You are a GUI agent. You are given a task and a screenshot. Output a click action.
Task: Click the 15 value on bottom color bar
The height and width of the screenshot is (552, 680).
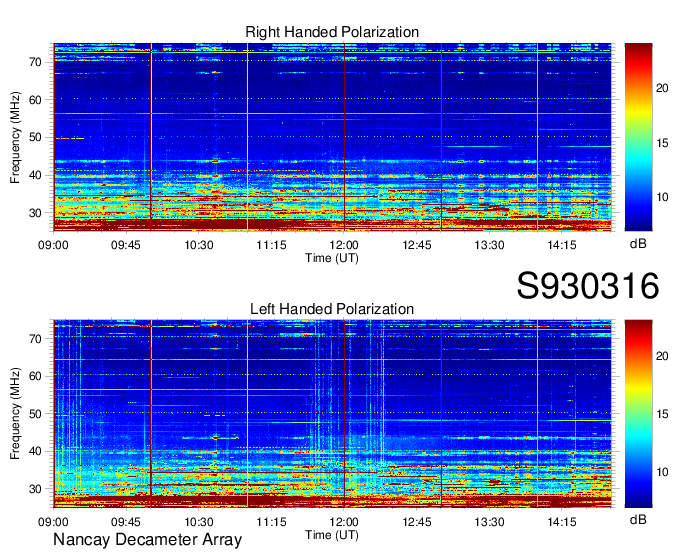click(x=662, y=414)
